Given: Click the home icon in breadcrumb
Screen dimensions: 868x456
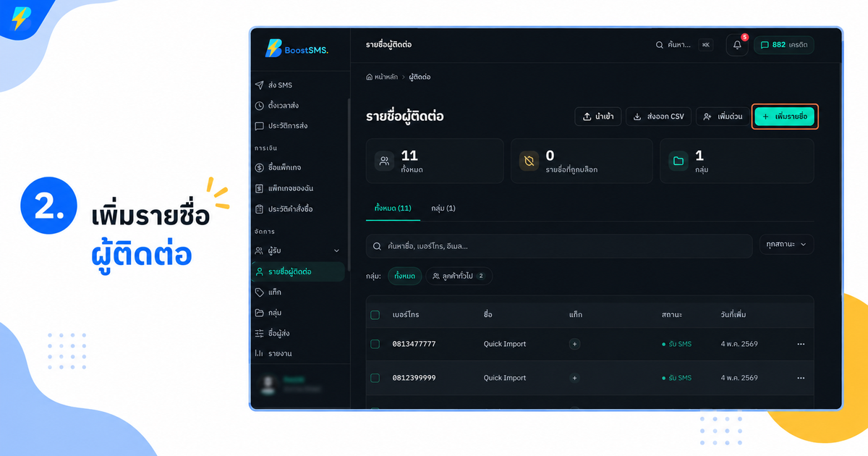Looking at the screenshot, I should 370,77.
